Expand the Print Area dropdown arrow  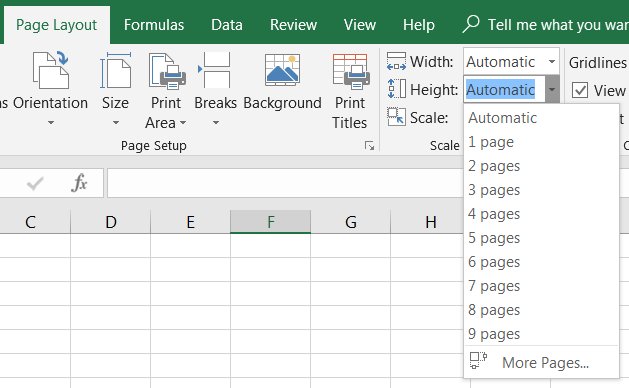[x=183, y=122]
